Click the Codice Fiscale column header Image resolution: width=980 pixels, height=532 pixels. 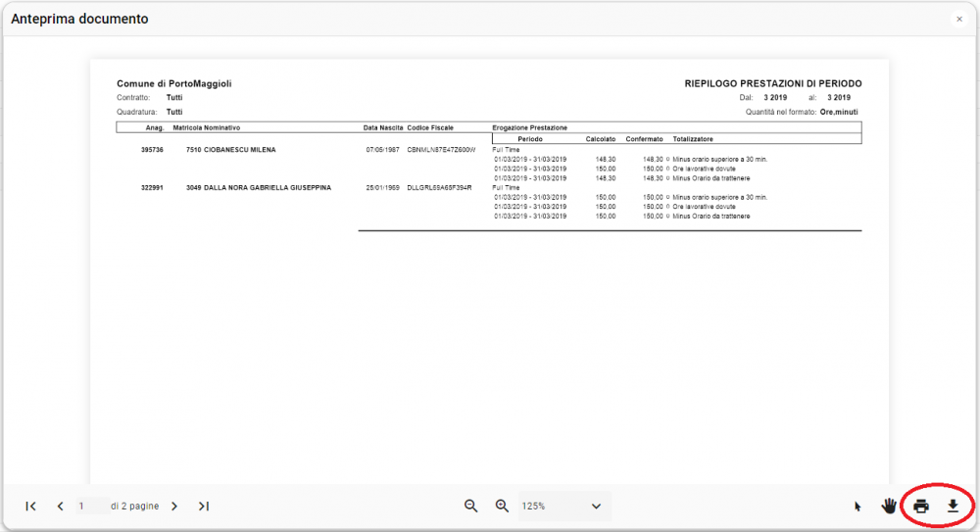[x=430, y=127]
